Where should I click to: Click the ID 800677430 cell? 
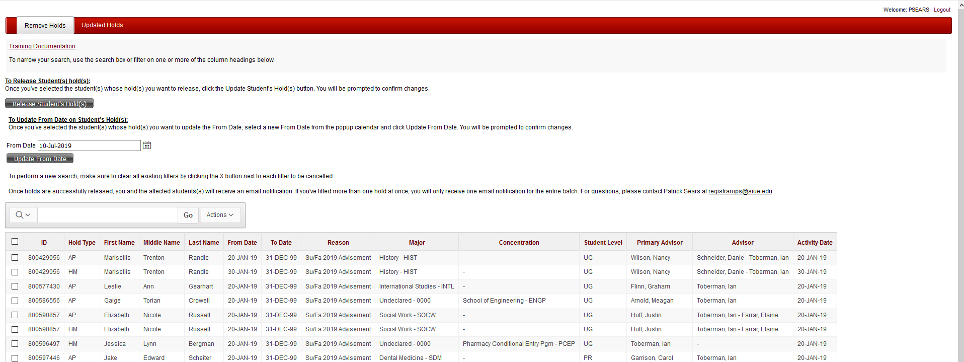coord(44,286)
